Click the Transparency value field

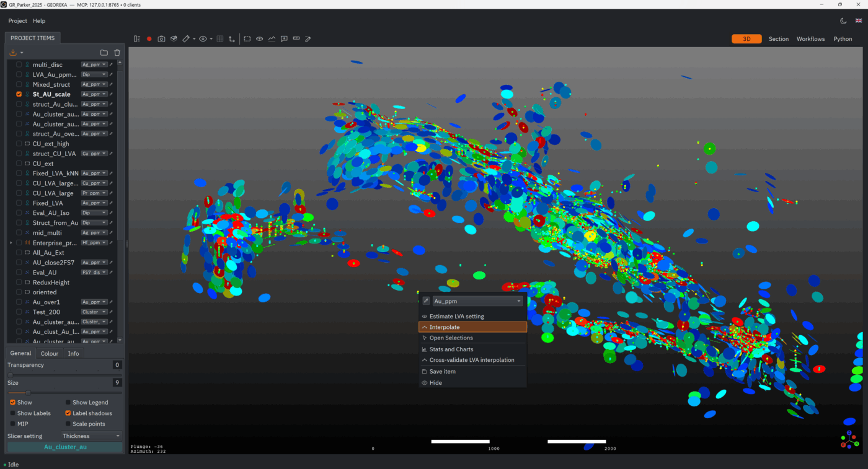click(x=117, y=365)
